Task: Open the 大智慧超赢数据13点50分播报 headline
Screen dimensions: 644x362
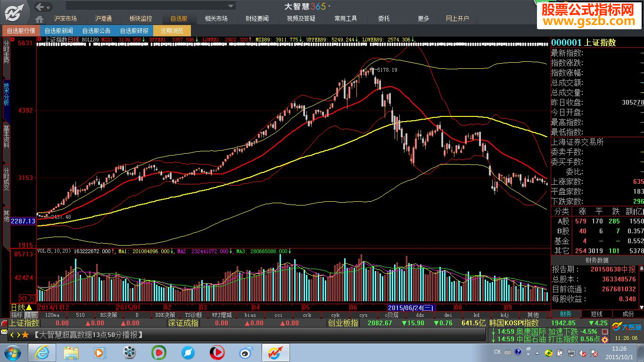Action: pos(89,335)
